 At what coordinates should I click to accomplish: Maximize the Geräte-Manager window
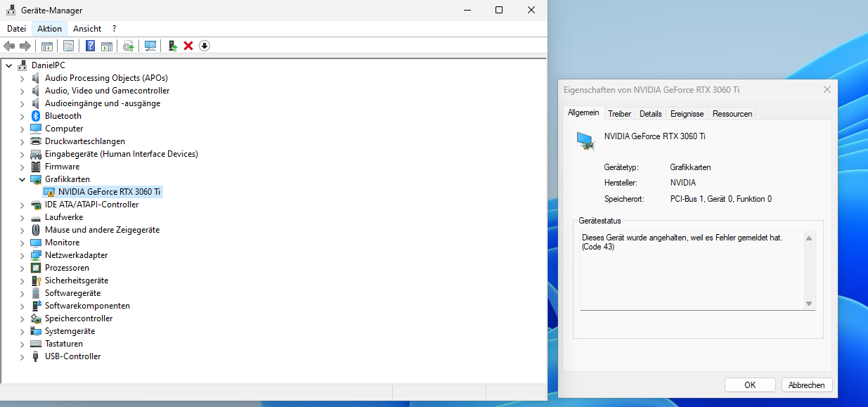tap(499, 10)
